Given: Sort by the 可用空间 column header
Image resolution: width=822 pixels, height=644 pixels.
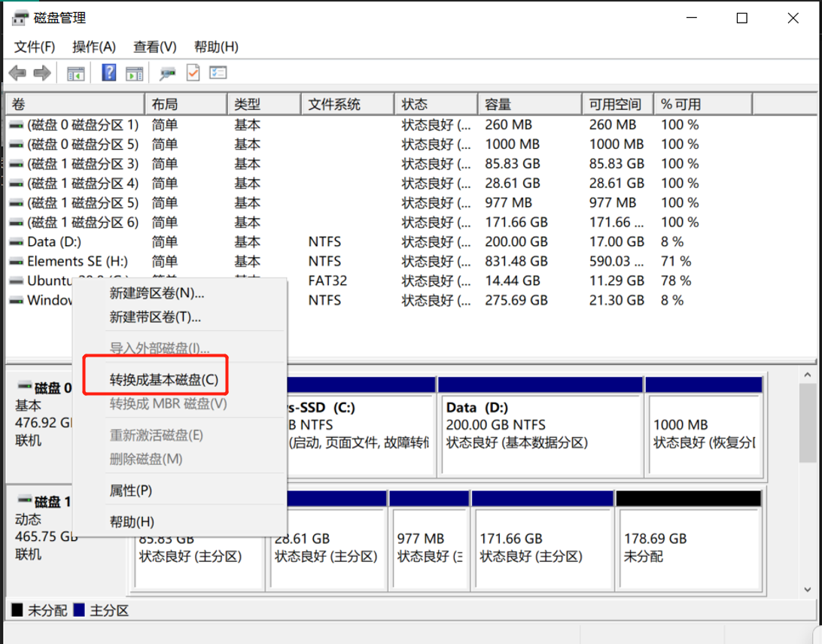Looking at the screenshot, I should click(x=618, y=105).
